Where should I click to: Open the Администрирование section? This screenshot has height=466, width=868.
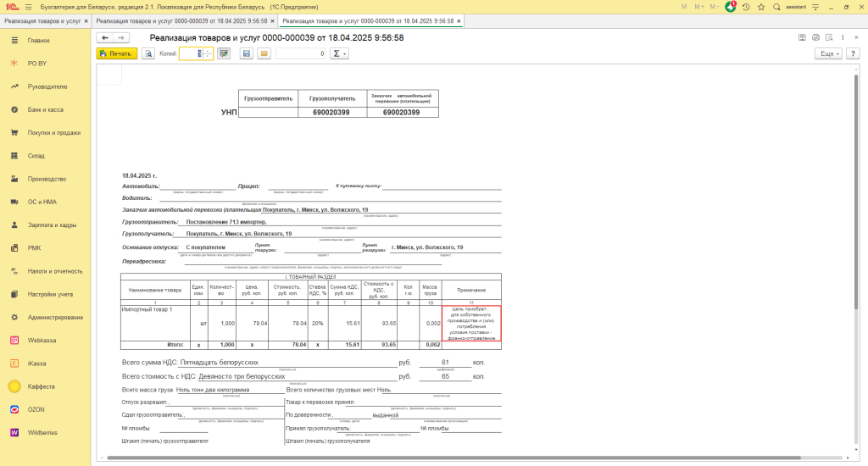pos(46,317)
